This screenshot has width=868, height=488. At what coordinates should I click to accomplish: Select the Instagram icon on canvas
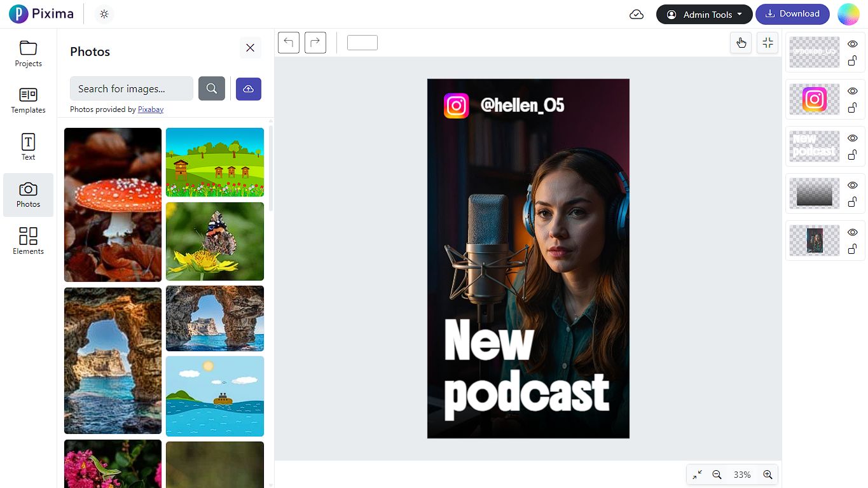coord(456,106)
